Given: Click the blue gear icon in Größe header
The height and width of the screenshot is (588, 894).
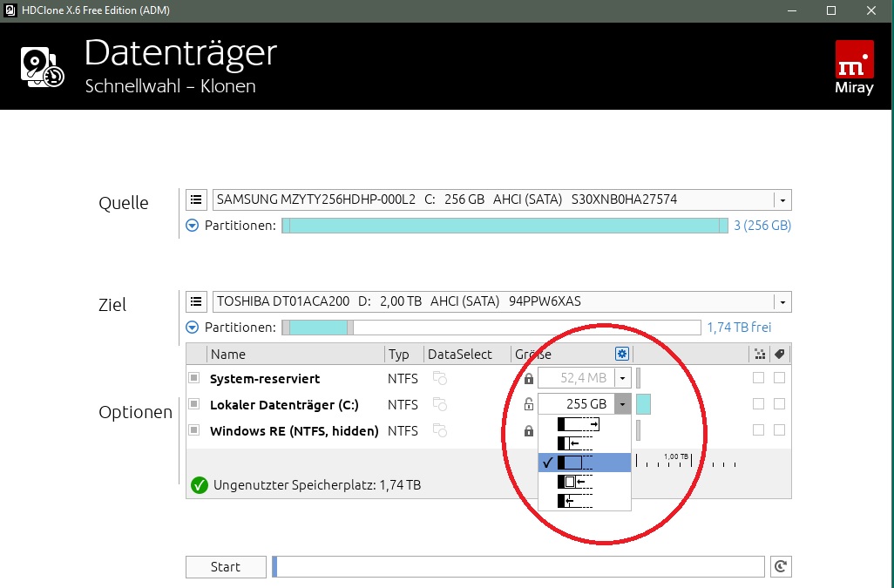Looking at the screenshot, I should [622, 354].
